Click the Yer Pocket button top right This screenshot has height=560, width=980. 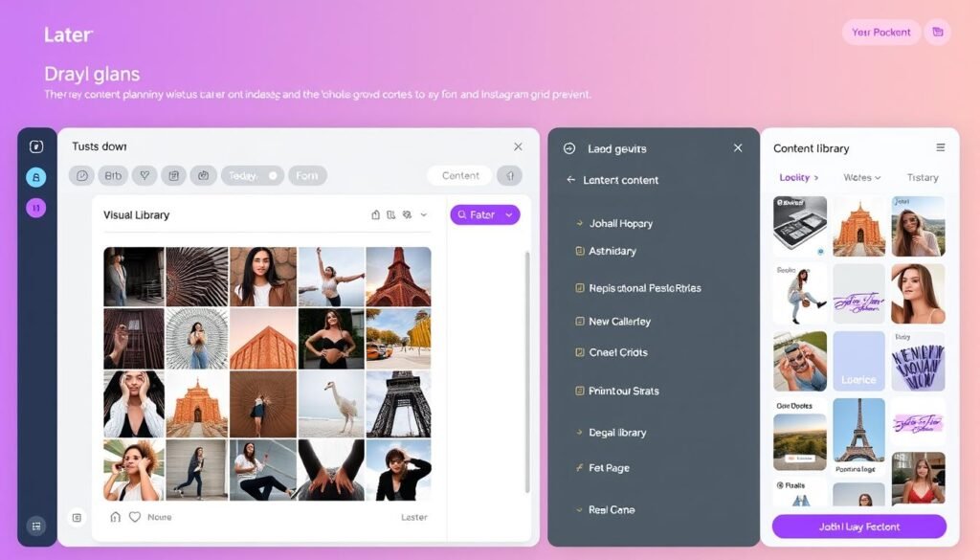(x=880, y=32)
